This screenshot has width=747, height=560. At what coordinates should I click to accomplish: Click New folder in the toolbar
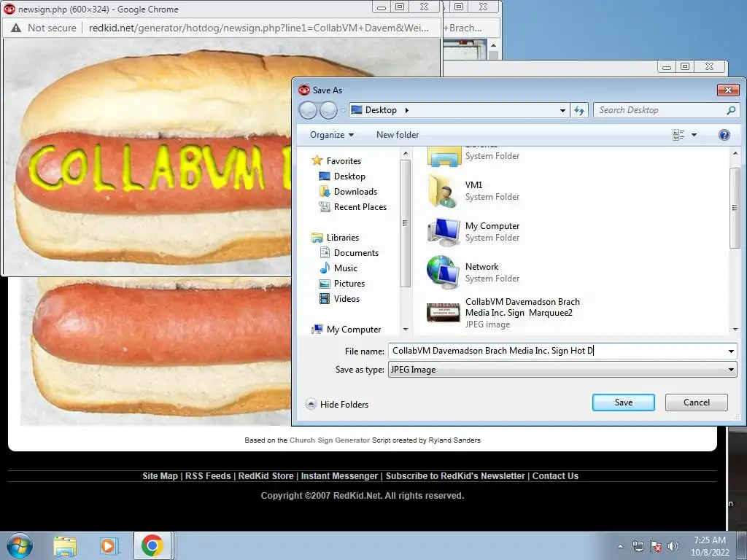coord(398,135)
